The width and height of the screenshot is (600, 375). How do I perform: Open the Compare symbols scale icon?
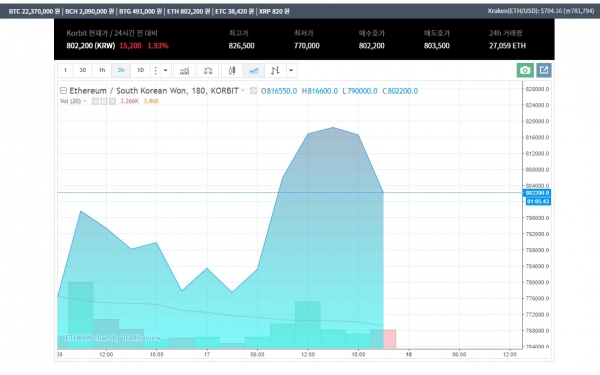click(x=208, y=70)
